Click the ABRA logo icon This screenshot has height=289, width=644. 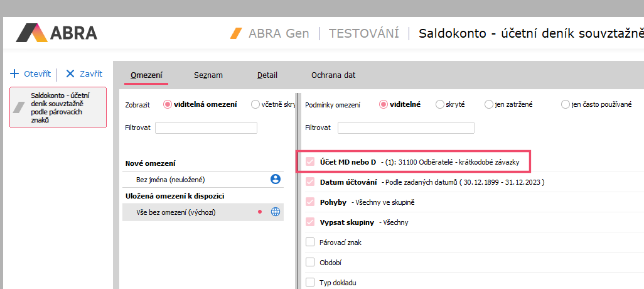[30, 33]
